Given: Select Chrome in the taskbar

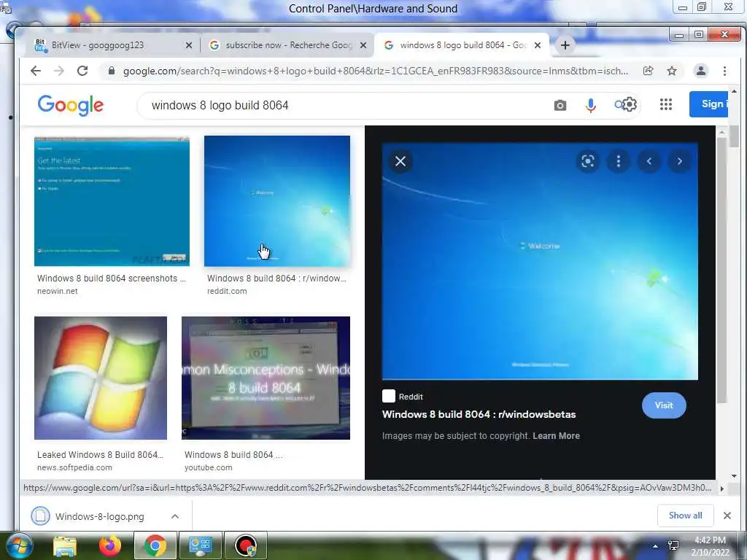Looking at the screenshot, I should click(x=155, y=545).
